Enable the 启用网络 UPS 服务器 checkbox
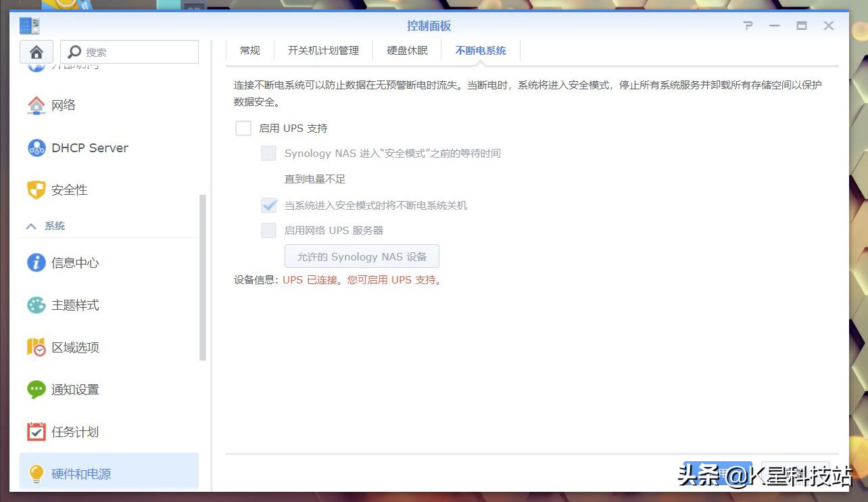 tap(268, 230)
